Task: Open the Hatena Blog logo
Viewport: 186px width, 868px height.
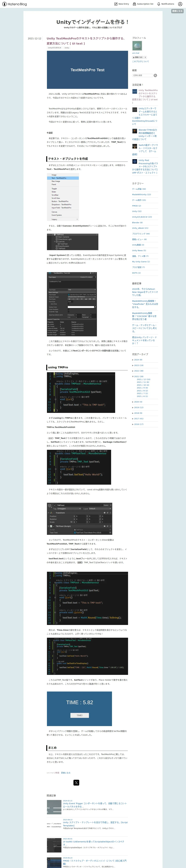Action: pos(14,4)
